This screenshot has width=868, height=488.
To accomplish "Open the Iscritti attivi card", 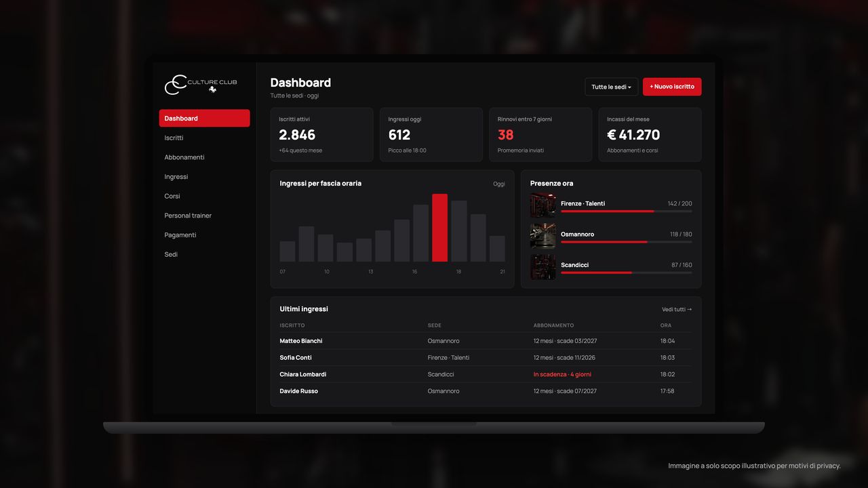I will pyautogui.click(x=322, y=134).
